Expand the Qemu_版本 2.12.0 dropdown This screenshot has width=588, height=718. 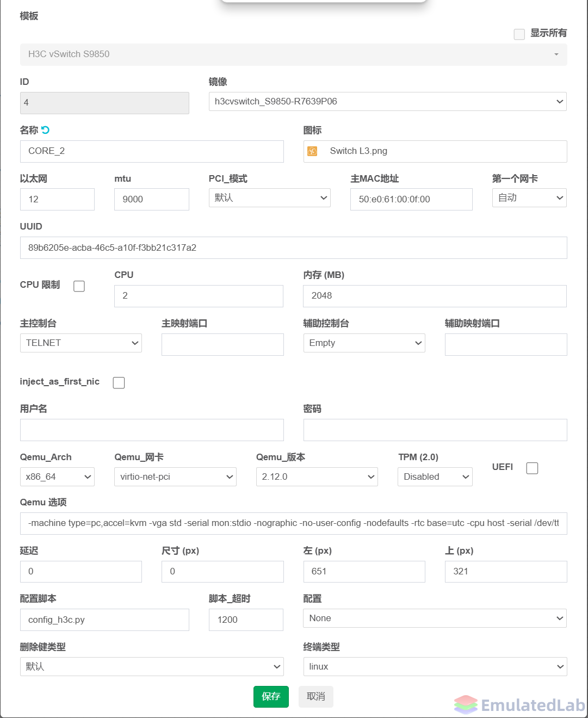click(x=317, y=477)
